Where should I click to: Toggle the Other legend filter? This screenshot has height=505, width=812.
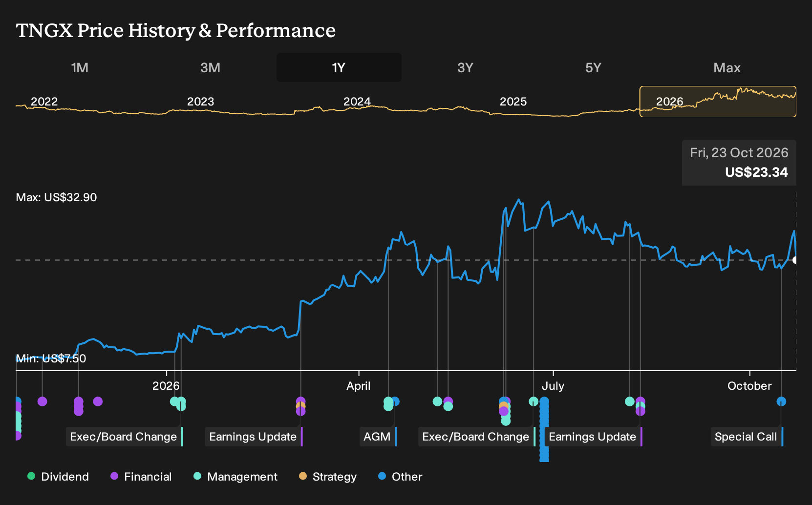(400, 477)
